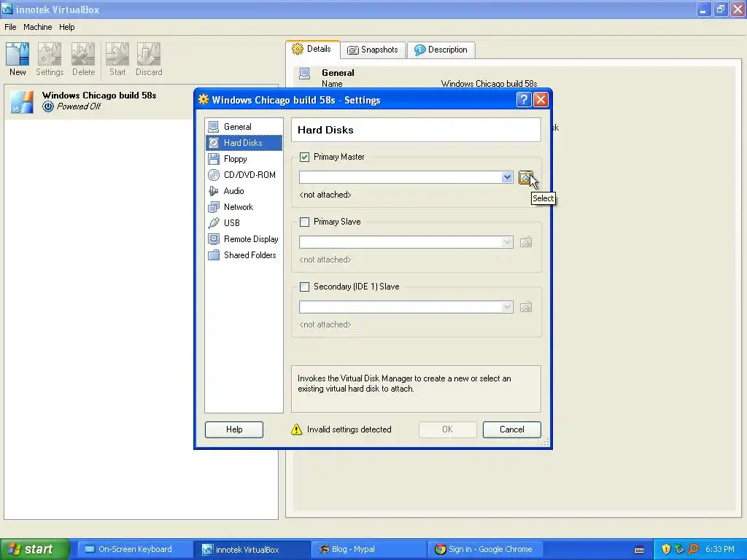
Task: Click the General heading in Details pane
Action: 338,73
